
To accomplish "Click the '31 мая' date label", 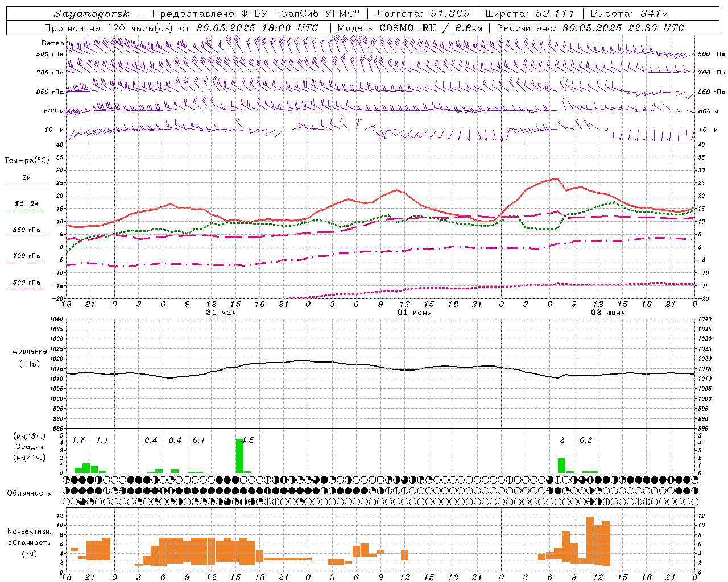I will click(x=221, y=313).
